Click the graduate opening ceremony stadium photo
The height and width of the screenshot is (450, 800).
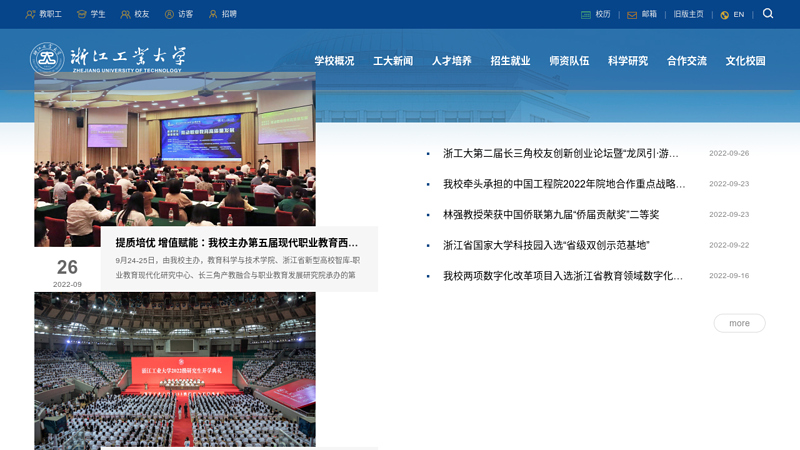pyautogui.click(x=175, y=370)
